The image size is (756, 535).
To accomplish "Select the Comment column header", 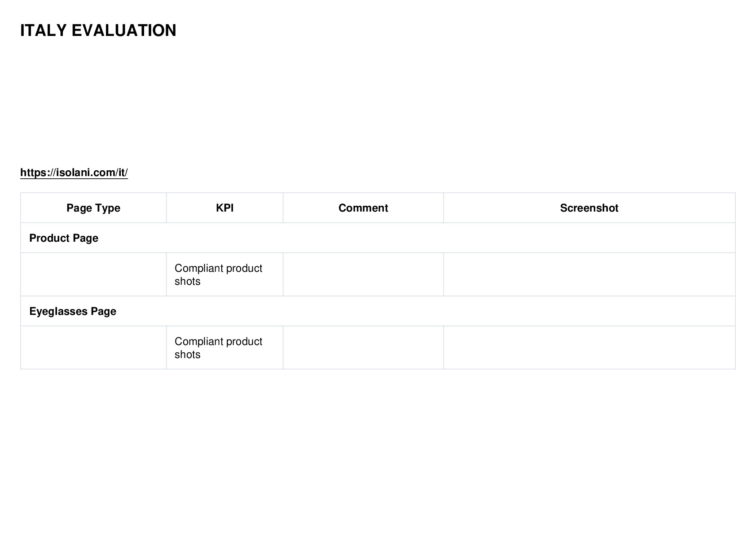I will click(x=363, y=208).
